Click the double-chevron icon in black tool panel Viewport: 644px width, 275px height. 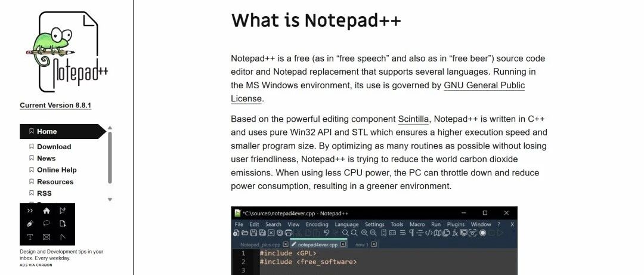coord(30,211)
